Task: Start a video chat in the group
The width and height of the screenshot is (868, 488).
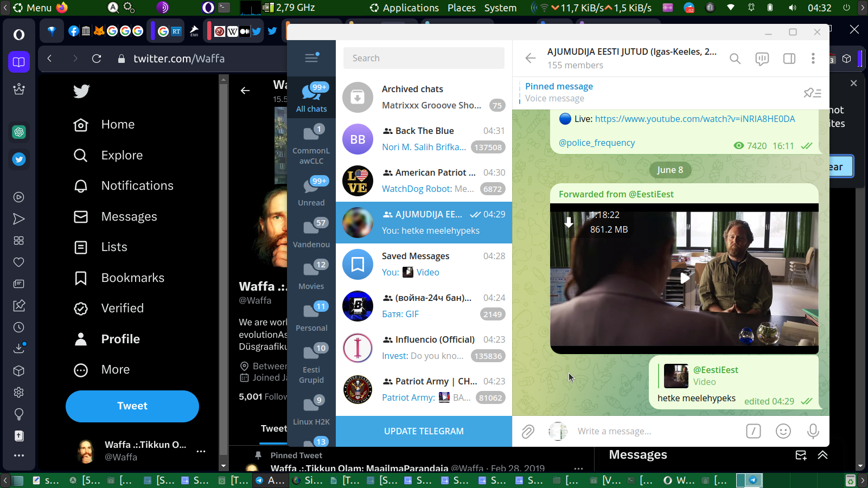Action: click(x=762, y=59)
